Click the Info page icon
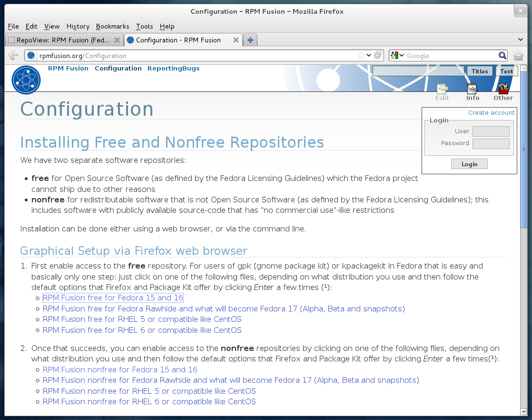 pos(473,89)
